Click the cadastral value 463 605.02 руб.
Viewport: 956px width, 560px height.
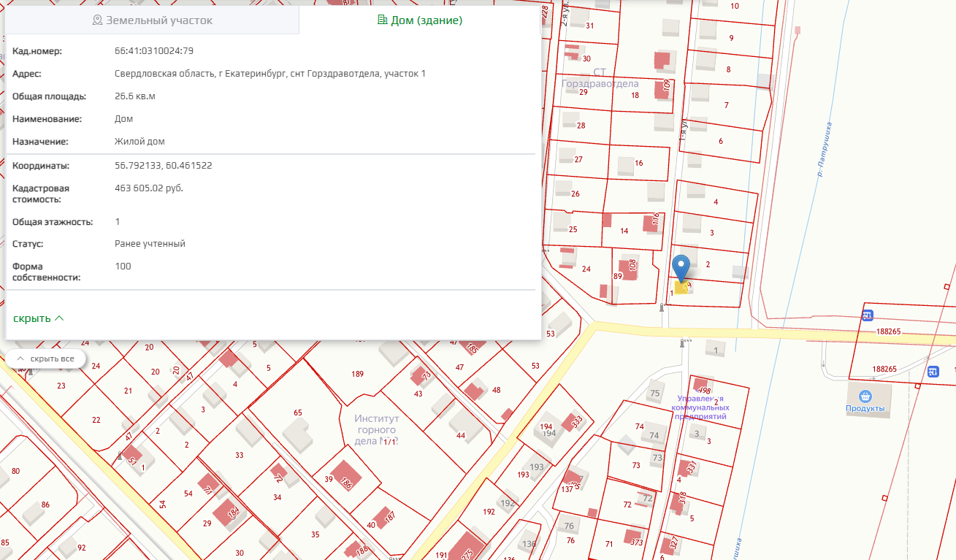[149, 188]
